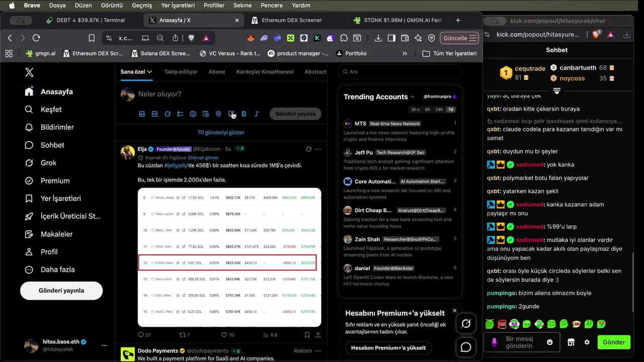Toggle bold text formatting in composer

click(244, 114)
